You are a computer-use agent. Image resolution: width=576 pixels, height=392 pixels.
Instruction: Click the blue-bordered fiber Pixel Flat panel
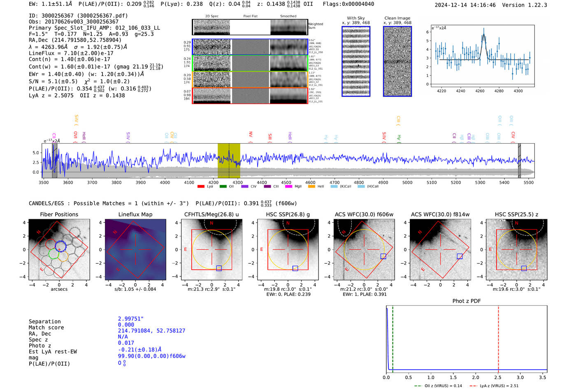click(250, 47)
